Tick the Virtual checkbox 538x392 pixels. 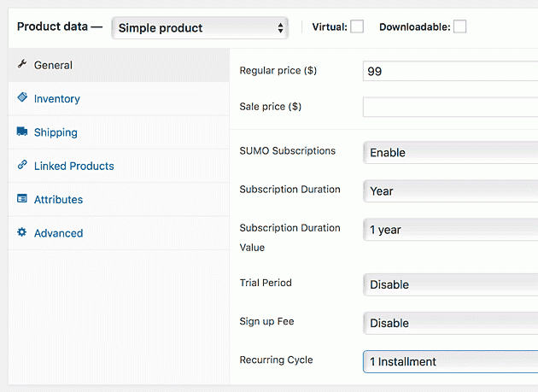[x=357, y=26]
